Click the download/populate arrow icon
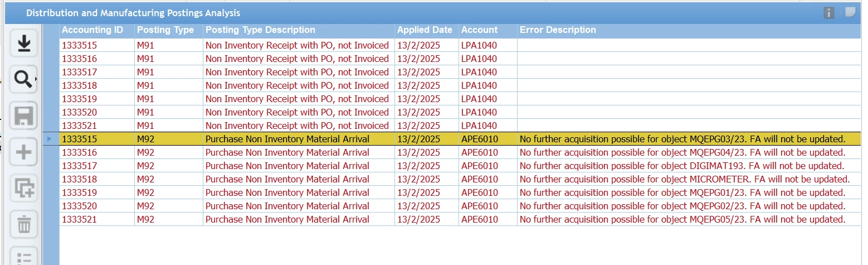Image resolution: width=868 pixels, height=265 pixels. click(24, 43)
